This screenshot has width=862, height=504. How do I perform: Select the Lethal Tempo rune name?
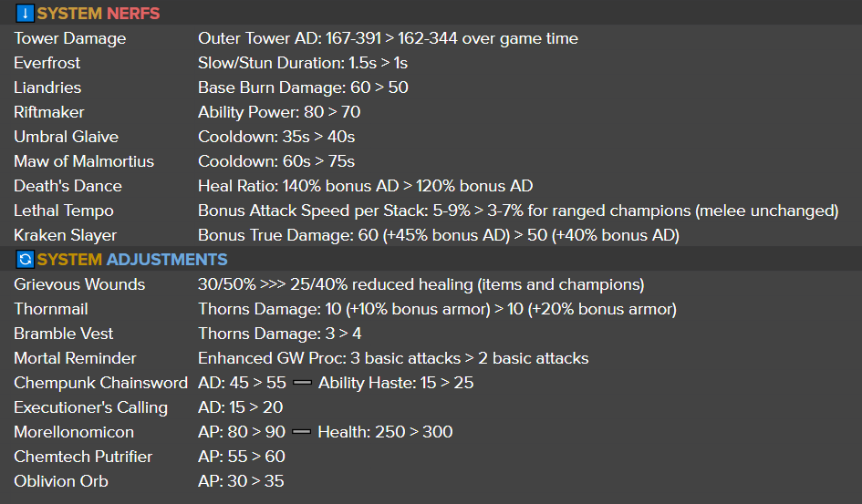point(64,211)
